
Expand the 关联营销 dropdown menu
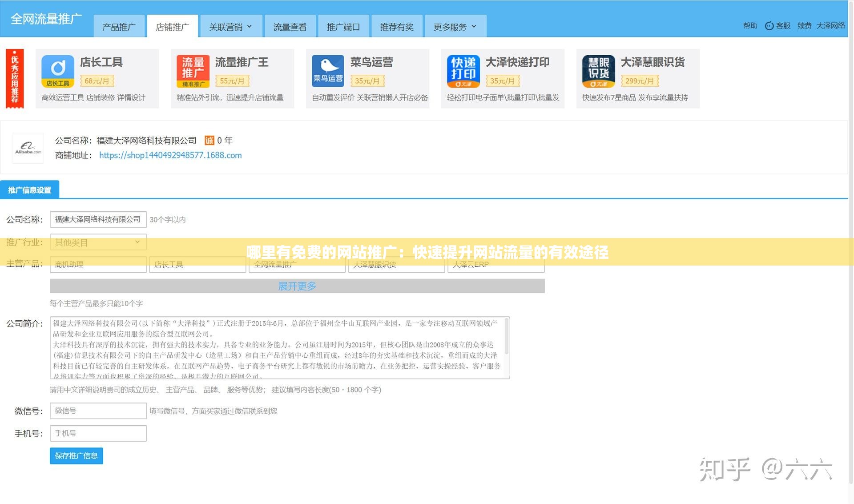[231, 27]
